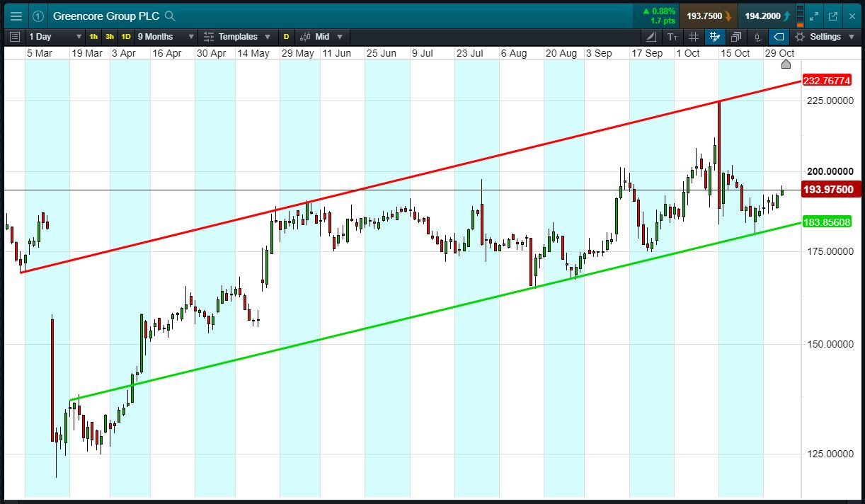The width and height of the screenshot is (865, 504).
Task: Expand the Settings dropdown arrow
Action: [x=851, y=37]
